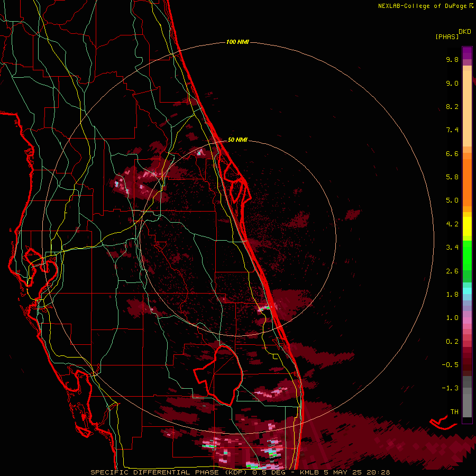Click the 100 NMI range ring label
This screenshot has width=476, height=476.
pos(237,42)
